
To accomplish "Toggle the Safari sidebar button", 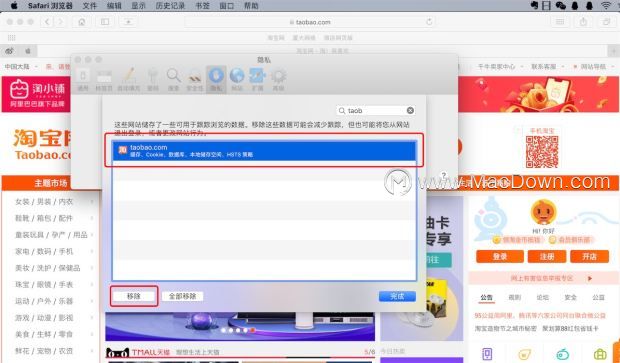I will (x=105, y=22).
